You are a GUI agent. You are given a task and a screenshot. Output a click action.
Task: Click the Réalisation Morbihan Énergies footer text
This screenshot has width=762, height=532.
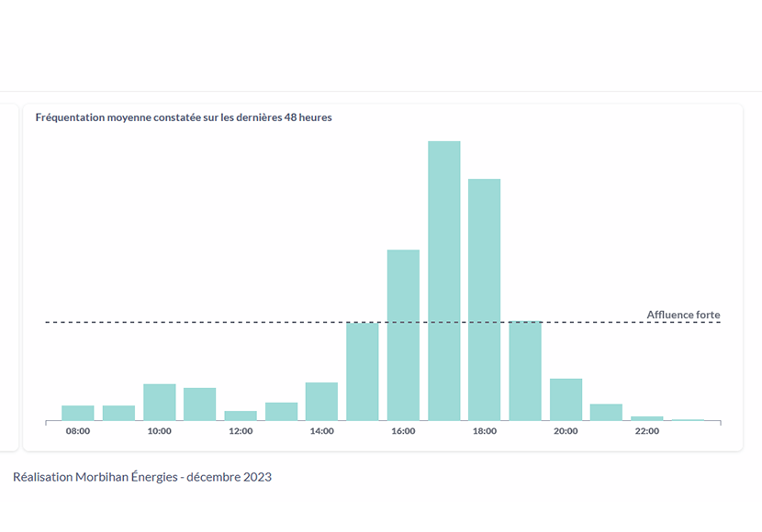[x=142, y=477]
